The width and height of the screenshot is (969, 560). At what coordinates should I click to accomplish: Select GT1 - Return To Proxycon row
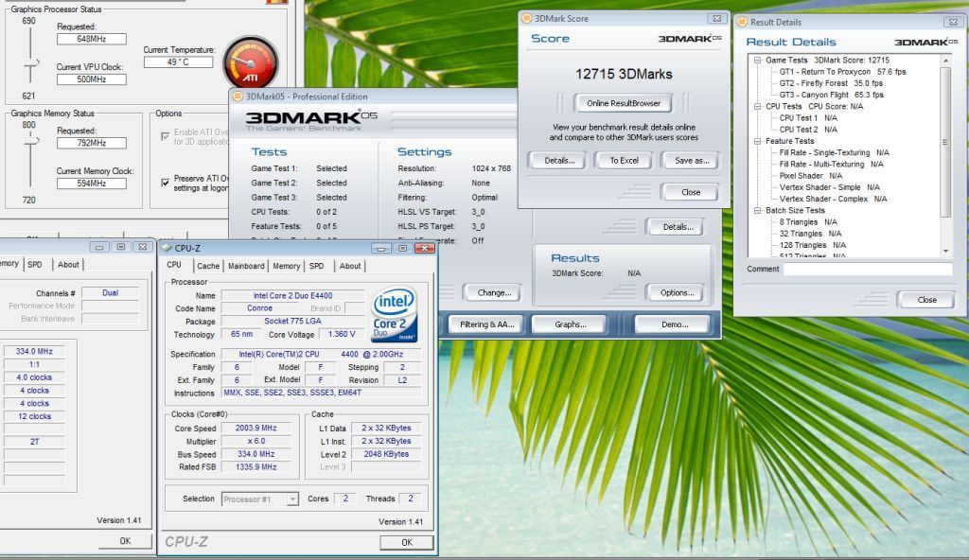[842, 72]
